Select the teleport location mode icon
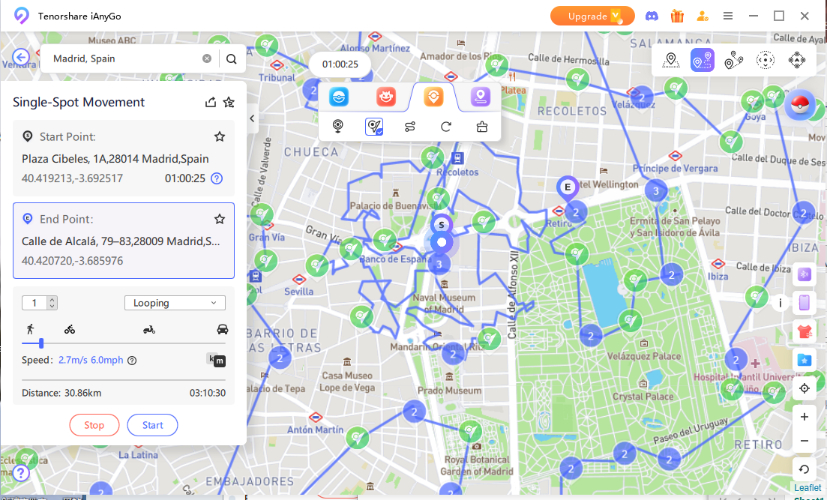 [x=670, y=60]
